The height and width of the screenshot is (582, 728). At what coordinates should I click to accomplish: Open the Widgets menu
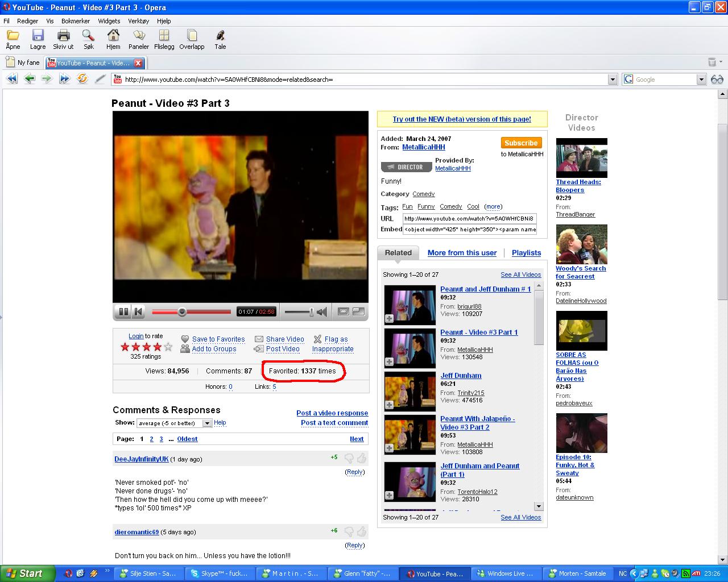point(109,20)
